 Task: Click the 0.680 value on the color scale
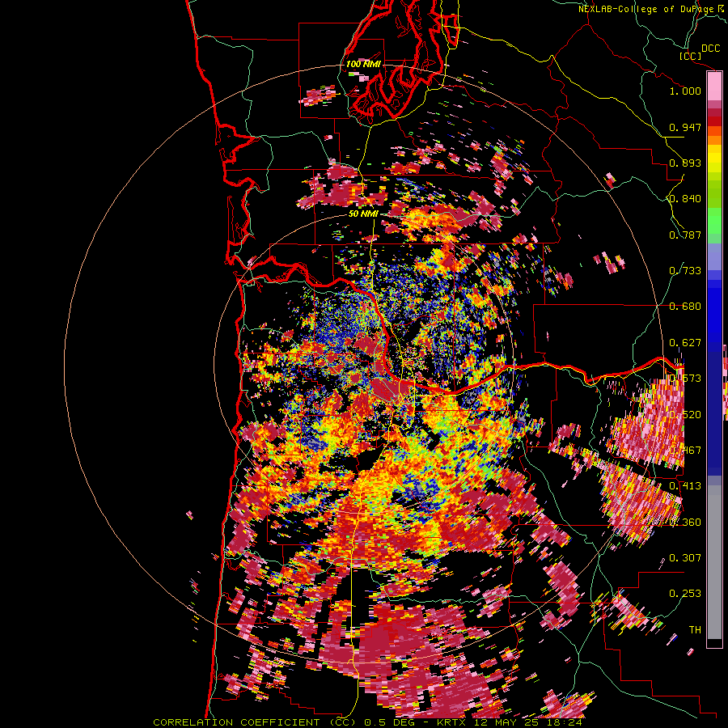coord(685,307)
